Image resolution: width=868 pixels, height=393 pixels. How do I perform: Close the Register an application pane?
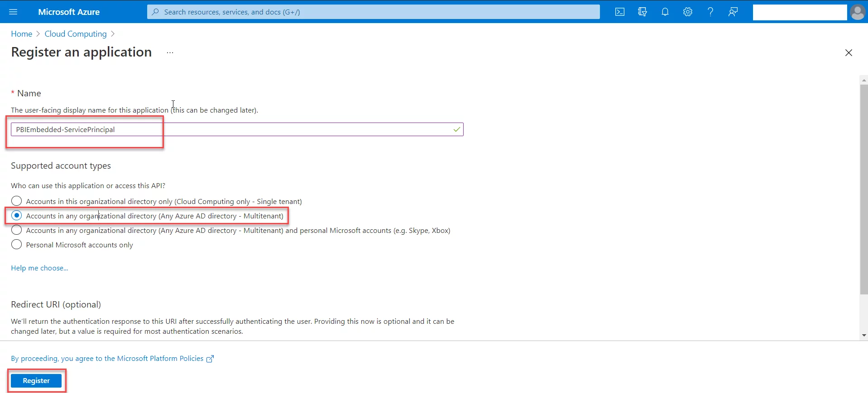pos(849,53)
